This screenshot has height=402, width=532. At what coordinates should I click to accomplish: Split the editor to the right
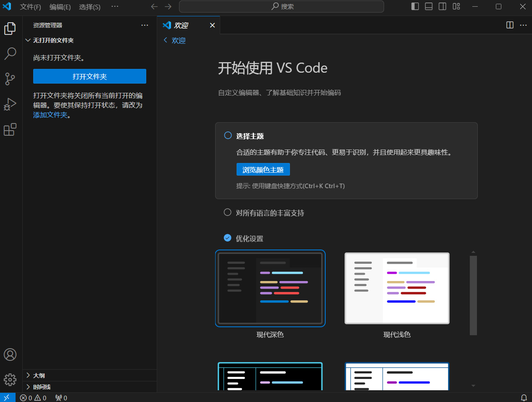(510, 25)
